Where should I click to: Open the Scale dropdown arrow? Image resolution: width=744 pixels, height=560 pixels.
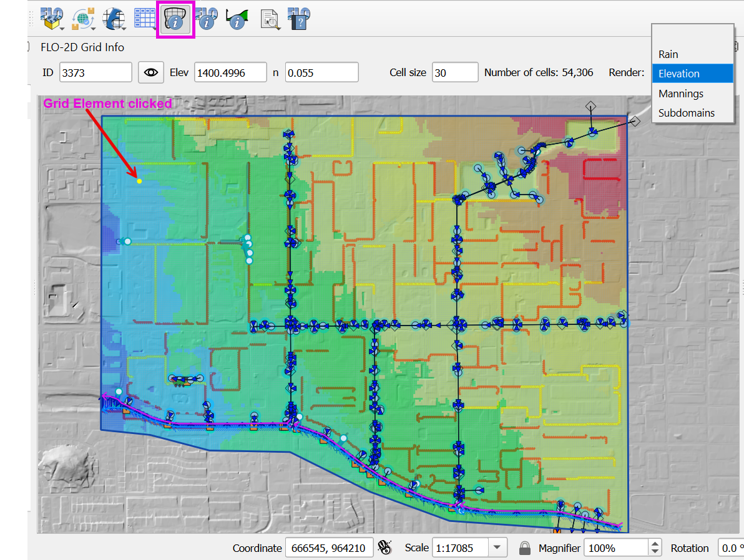(497, 548)
